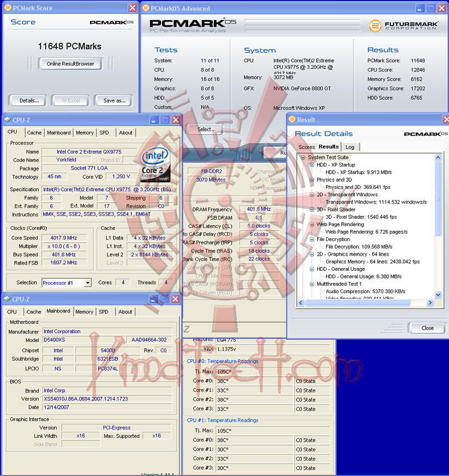Click the PCMark05 Advanced title bar icon
Screen dimensions: 449x476
[x=146, y=8]
